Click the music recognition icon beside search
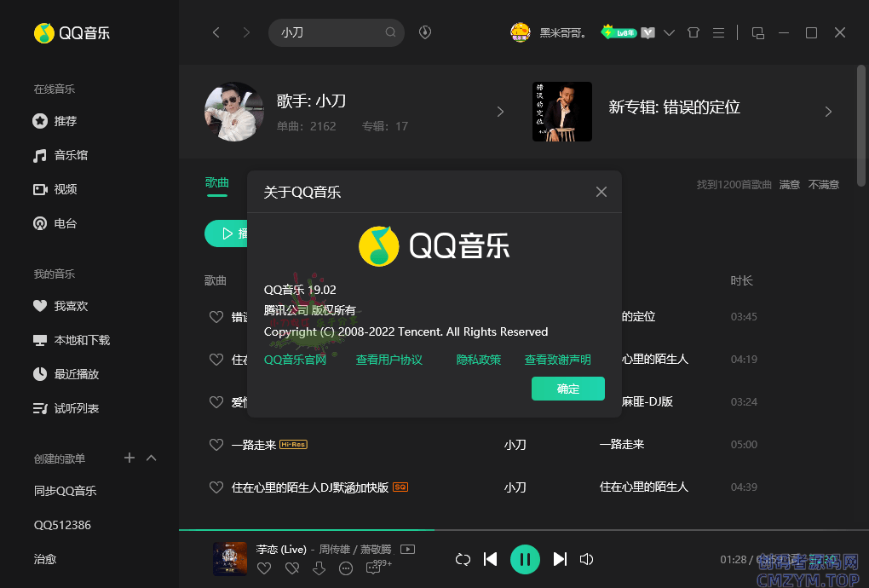Screen dimensions: 869x588 425,32
